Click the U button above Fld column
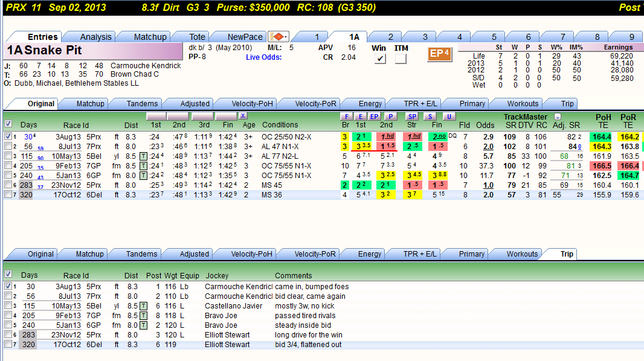This screenshot has width=644, height=361. [x=449, y=117]
